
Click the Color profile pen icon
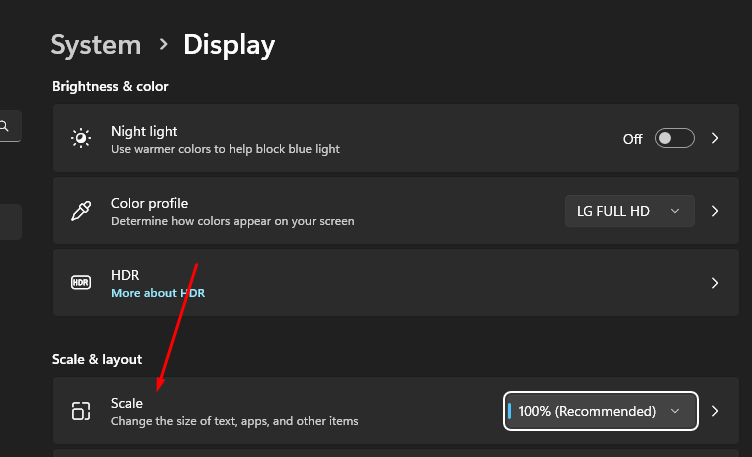[x=81, y=211]
